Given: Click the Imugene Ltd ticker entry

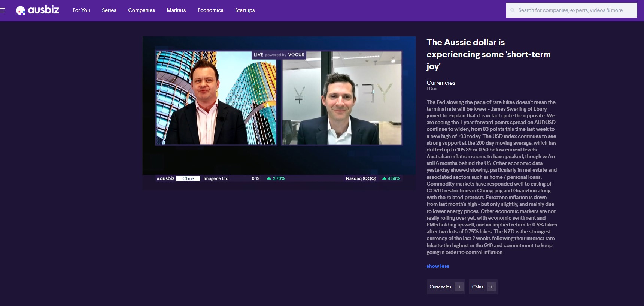Looking at the screenshot, I should 216,178.
